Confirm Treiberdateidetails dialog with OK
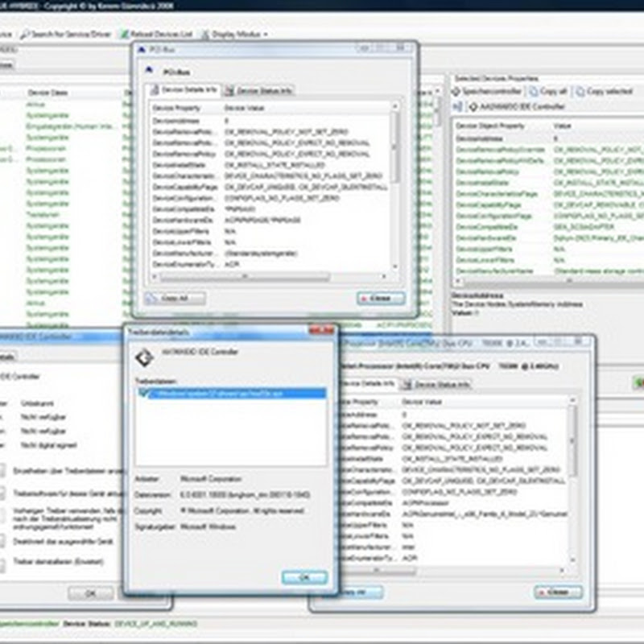 pyautogui.click(x=304, y=577)
